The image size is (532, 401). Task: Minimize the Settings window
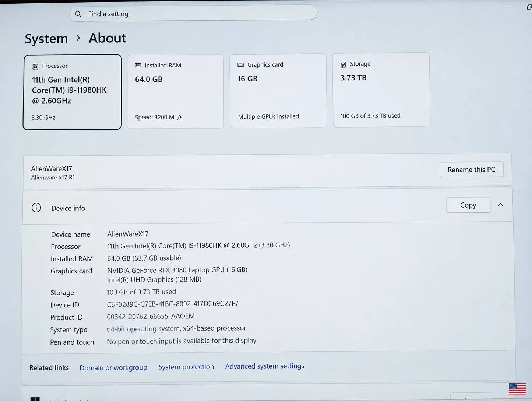[x=507, y=7]
